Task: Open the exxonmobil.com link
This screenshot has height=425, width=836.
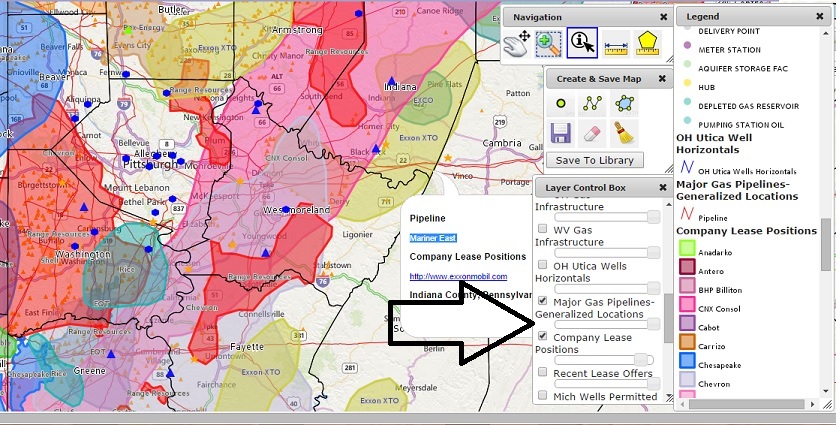Action: click(458, 276)
